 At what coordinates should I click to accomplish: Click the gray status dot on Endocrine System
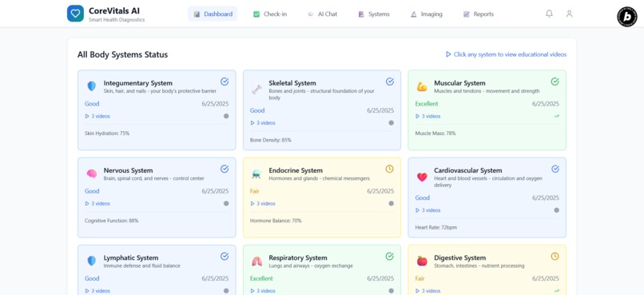(391, 203)
